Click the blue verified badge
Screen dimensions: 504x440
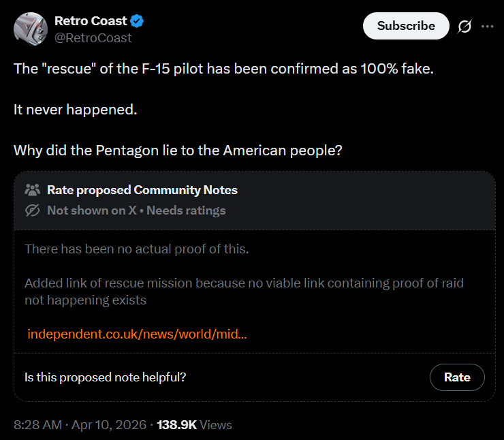click(x=137, y=21)
